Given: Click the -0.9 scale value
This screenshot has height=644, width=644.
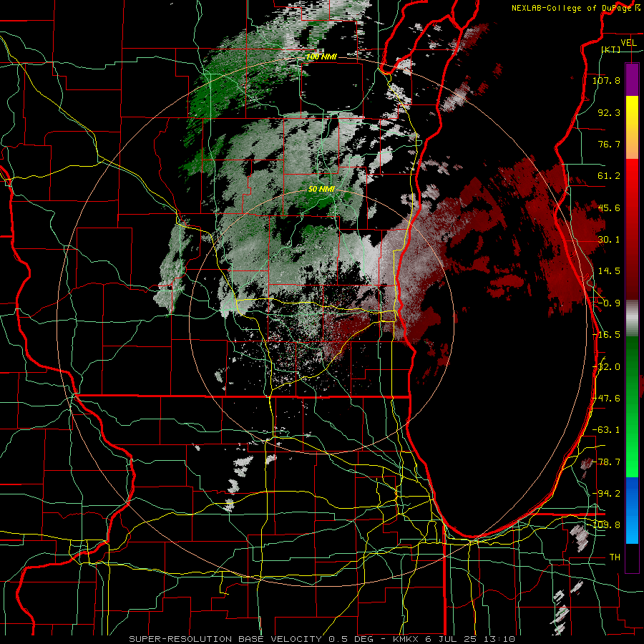Looking at the screenshot, I should (x=609, y=303).
